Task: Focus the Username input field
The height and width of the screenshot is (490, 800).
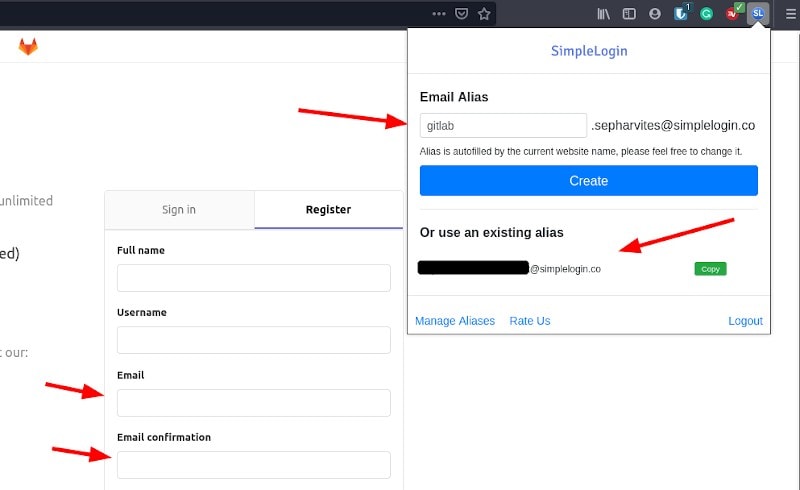Action: pyautogui.click(x=254, y=340)
